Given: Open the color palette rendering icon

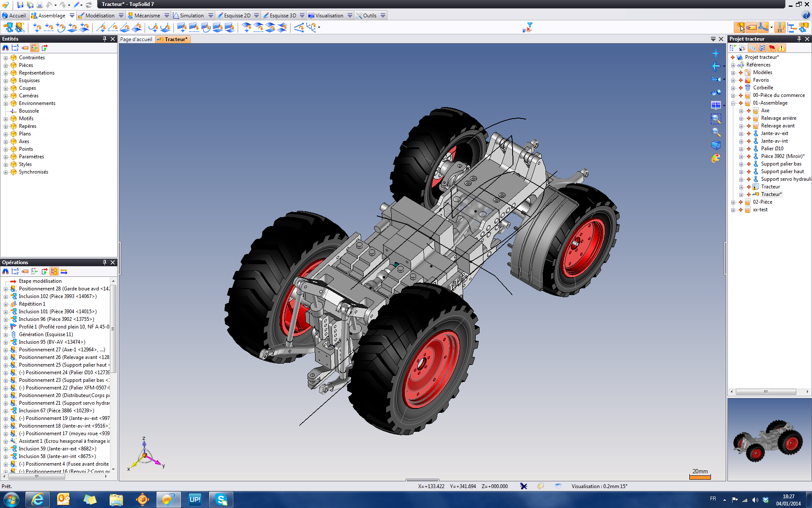Looking at the screenshot, I should [716, 158].
